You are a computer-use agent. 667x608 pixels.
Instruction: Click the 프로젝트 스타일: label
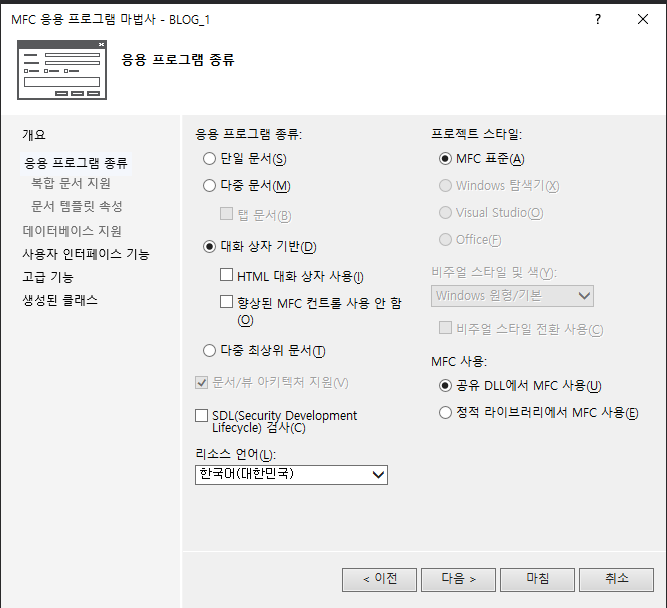click(476, 134)
